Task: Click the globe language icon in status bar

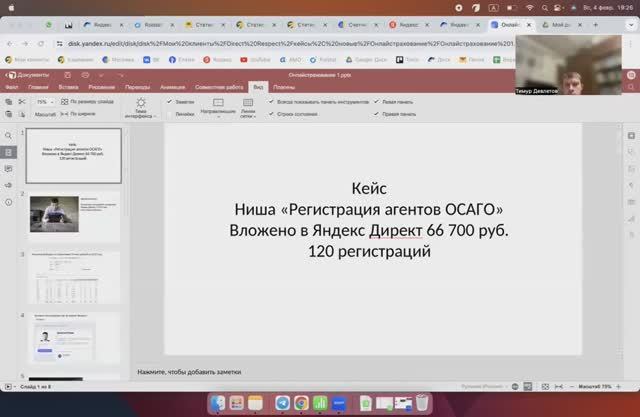Action: 515,386
